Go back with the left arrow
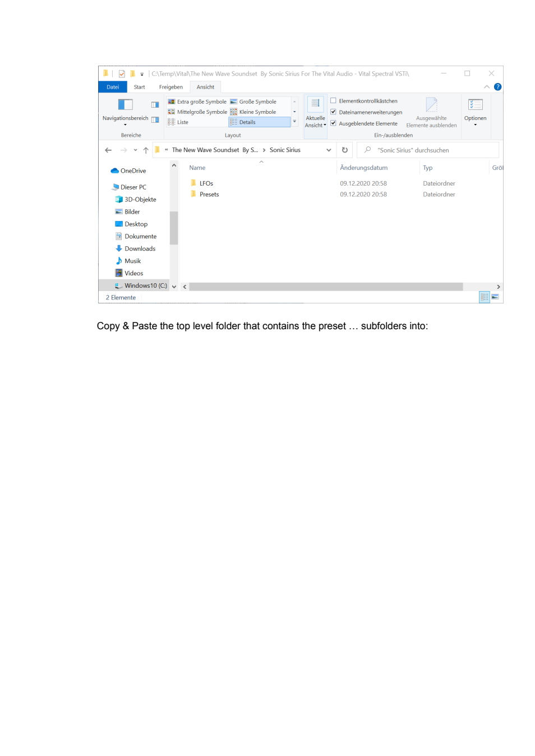The width and height of the screenshot is (535, 756). (108, 150)
